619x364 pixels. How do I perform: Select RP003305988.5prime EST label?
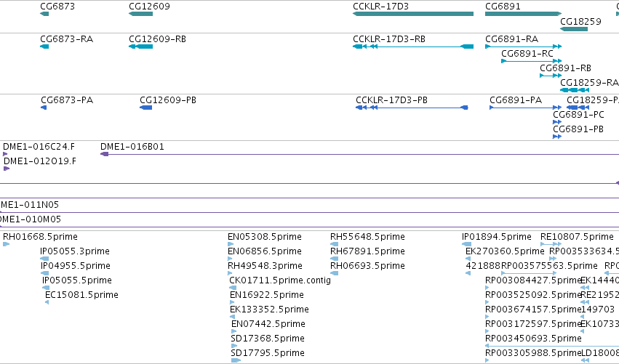pyautogui.click(x=533, y=353)
